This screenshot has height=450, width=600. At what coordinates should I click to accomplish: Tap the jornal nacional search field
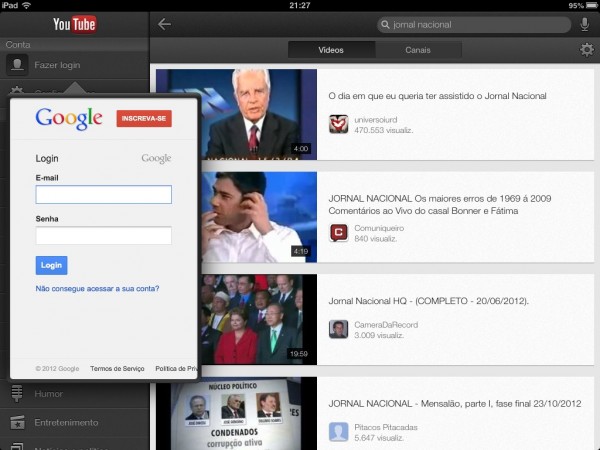click(x=474, y=24)
